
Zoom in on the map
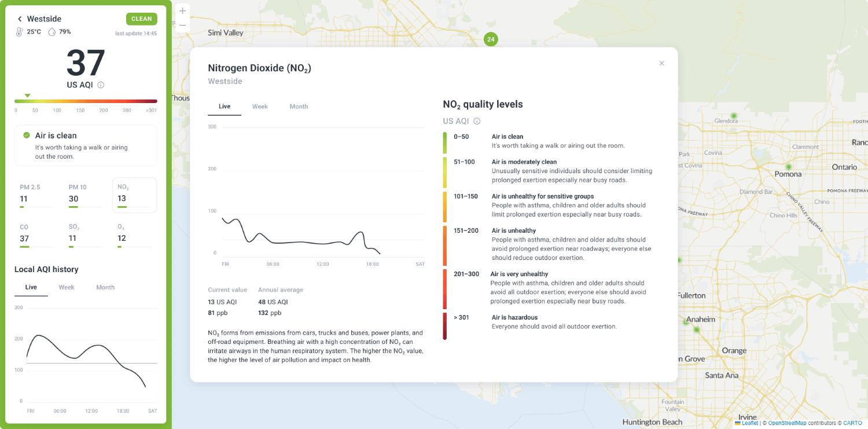tap(182, 11)
